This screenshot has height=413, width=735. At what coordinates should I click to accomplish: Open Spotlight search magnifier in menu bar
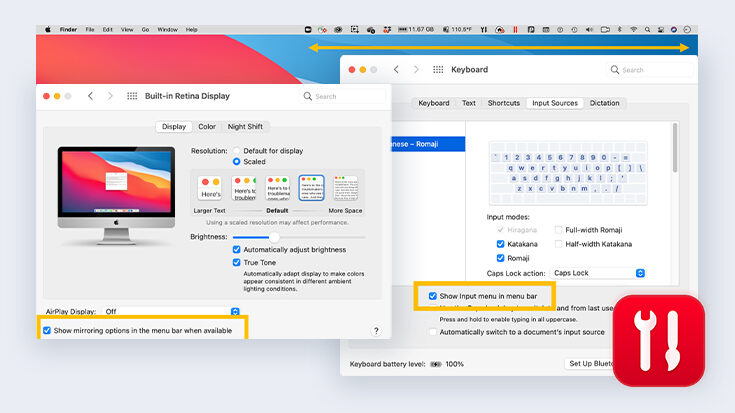point(647,30)
